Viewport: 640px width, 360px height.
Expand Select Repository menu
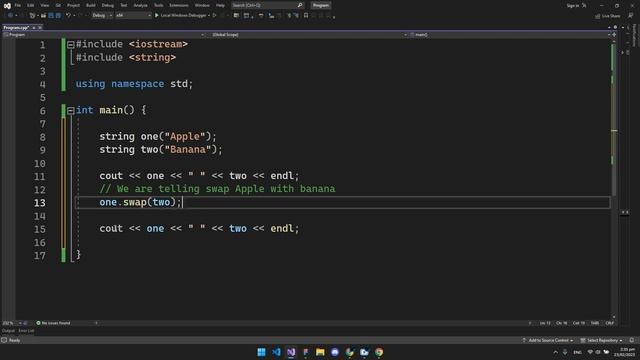[x=602, y=340]
